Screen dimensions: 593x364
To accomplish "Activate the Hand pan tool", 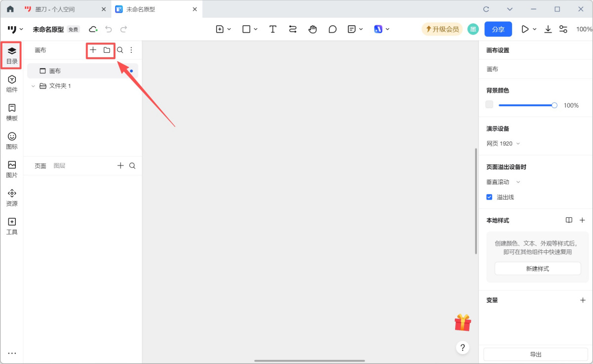I will click(x=312, y=29).
